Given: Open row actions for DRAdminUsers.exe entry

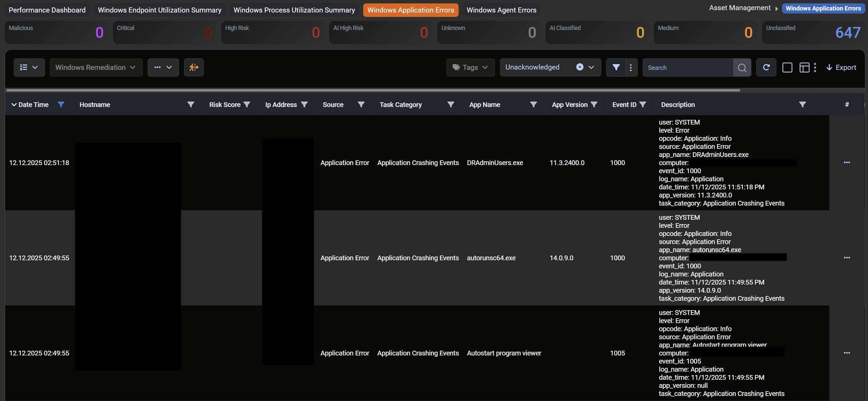Looking at the screenshot, I should tap(846, 163).
